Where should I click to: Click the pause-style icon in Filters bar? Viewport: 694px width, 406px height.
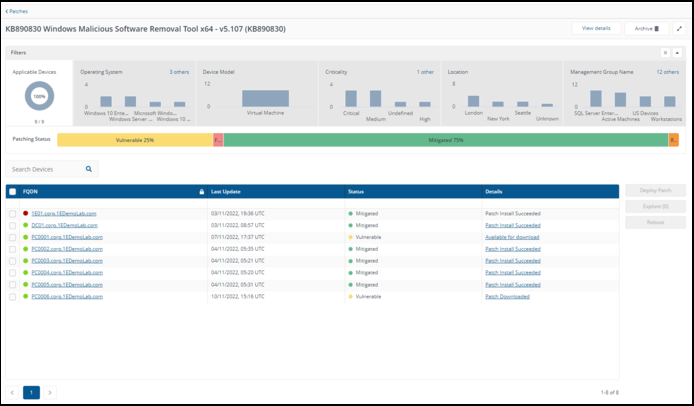click(x=665, y=52)
